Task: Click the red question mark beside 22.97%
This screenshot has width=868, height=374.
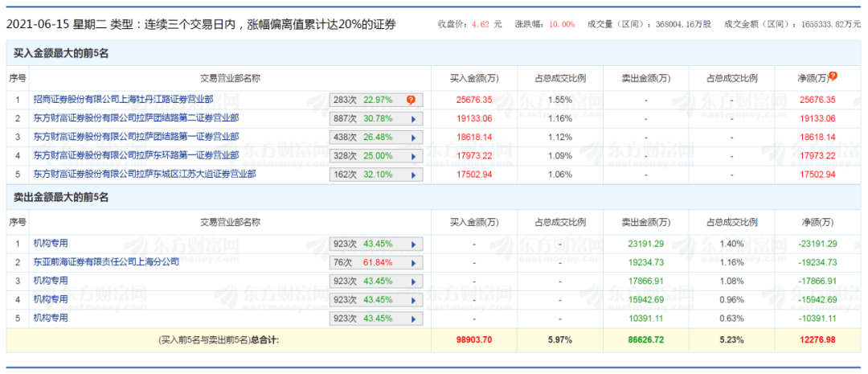Action: (x=411, y=101)
